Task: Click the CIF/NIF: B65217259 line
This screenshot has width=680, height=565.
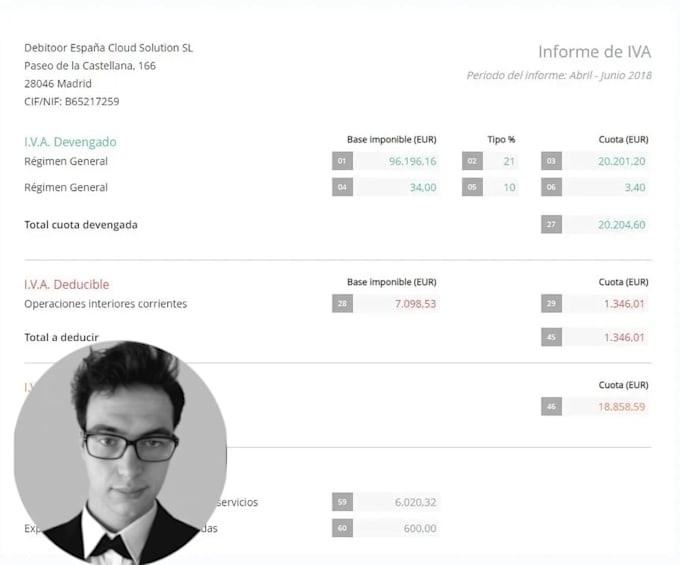Action: 72,101
